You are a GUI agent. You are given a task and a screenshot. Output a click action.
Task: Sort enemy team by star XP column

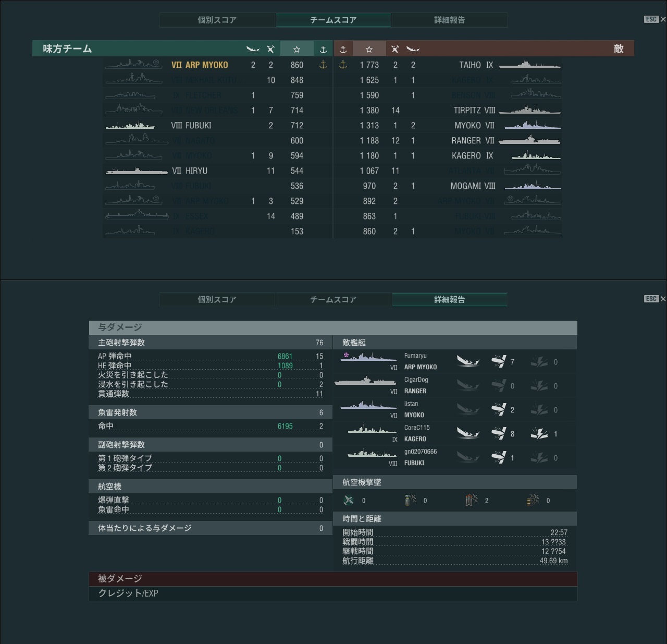(369, 49)
